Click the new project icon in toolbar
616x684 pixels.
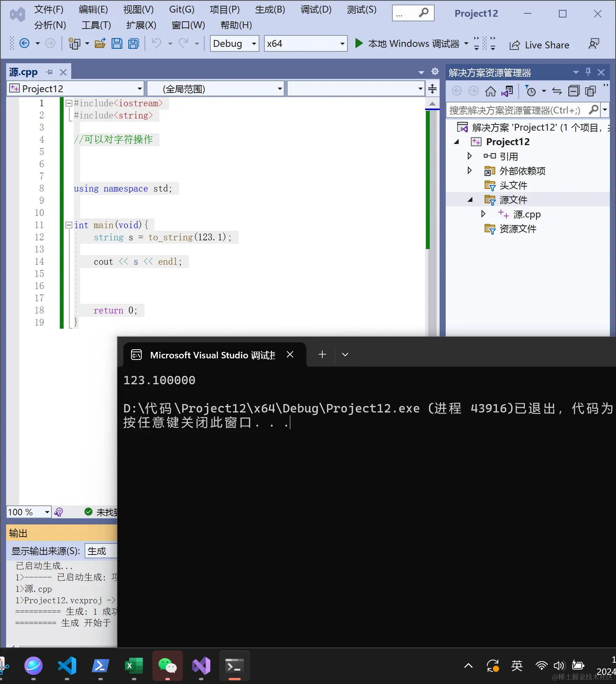(74, 43)
